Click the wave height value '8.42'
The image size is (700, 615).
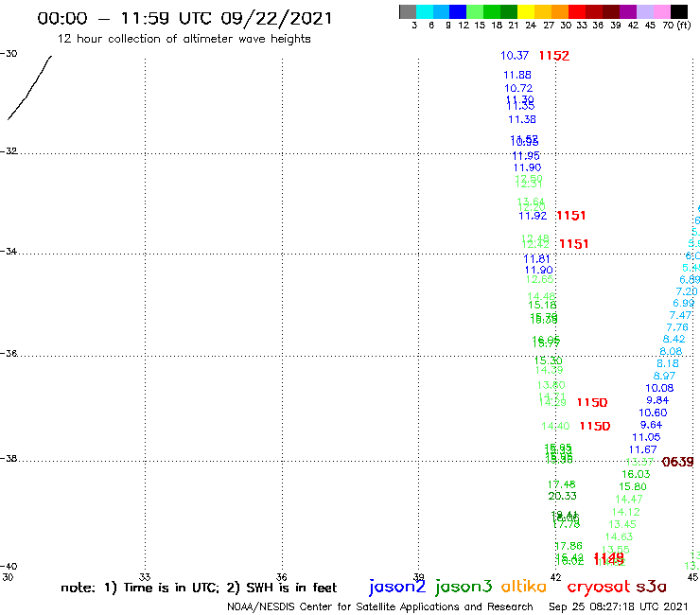point(674,340)
